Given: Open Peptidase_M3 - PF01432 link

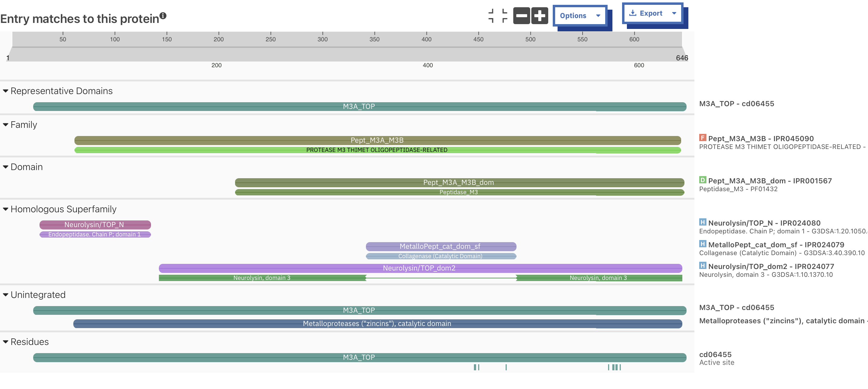Looking at the screenshot, I should point(738,189).
